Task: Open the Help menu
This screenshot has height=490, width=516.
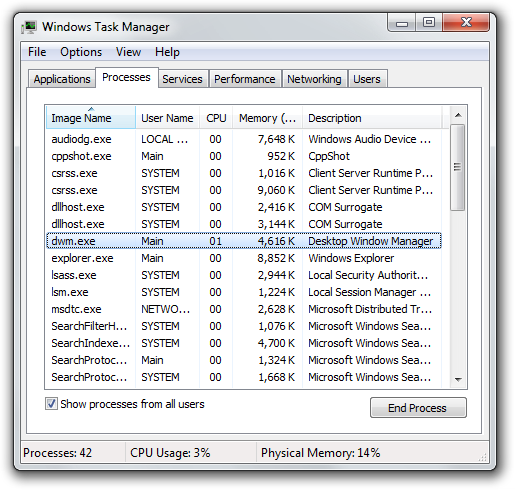Action: 167,52
